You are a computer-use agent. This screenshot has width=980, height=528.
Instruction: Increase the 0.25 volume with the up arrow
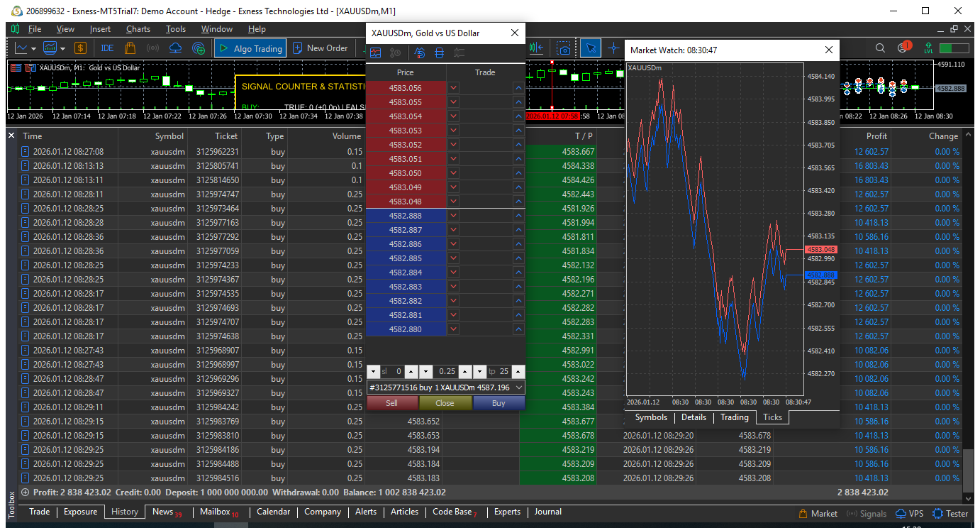464,372
